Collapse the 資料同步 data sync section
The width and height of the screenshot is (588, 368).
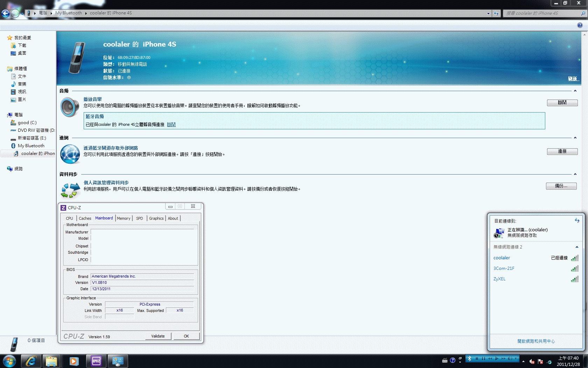coord(575,174)
